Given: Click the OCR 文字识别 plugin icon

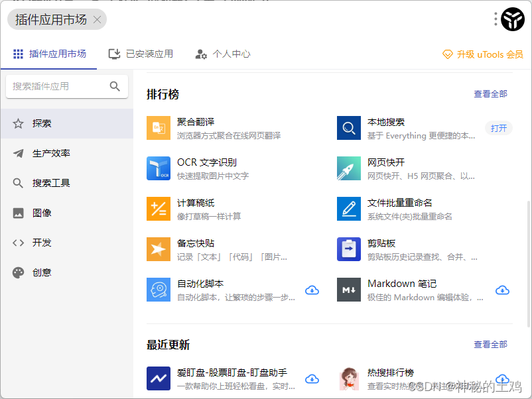Looking at the screenshot, I should (x=159, y=168).
